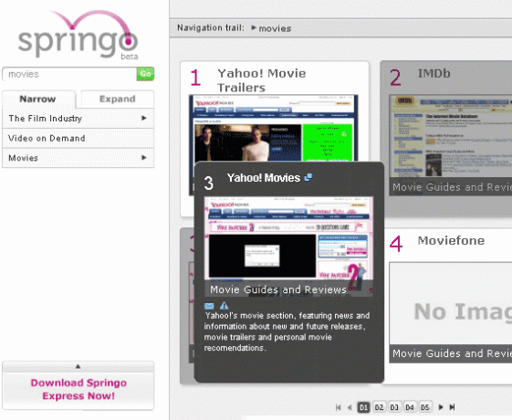Go to the first results page arrow
The image size is (512, 420).
[339, 407]
